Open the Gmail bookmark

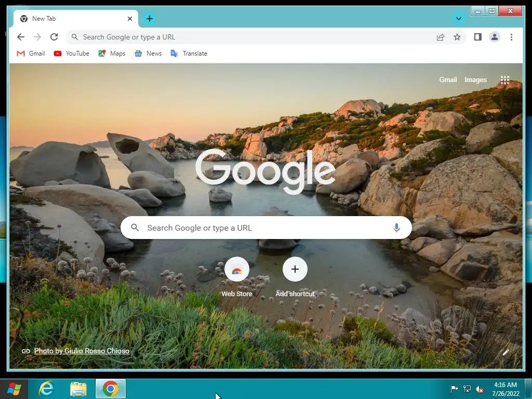[31, 54]
